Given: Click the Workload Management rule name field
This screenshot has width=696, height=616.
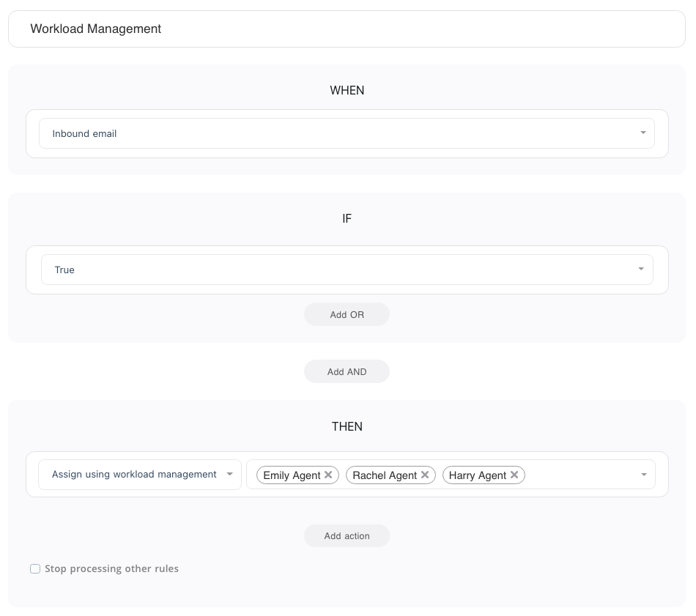Looking at the screenshot, I should [x=347, y=29].
